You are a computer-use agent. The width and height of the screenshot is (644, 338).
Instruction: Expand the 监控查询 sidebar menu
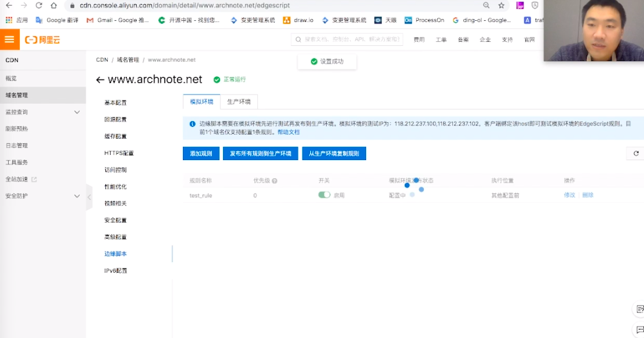click(x=23, y=111)
